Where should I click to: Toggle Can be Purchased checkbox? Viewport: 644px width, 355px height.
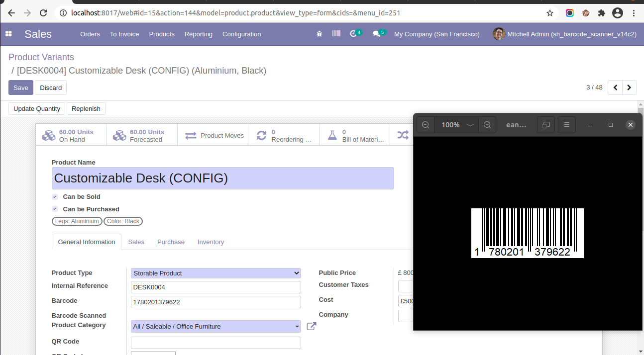55,209
